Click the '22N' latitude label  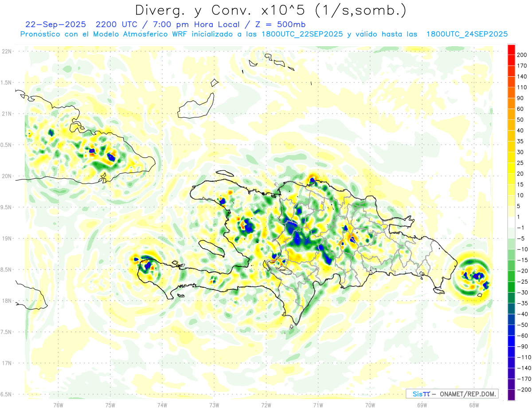(7, 51)
